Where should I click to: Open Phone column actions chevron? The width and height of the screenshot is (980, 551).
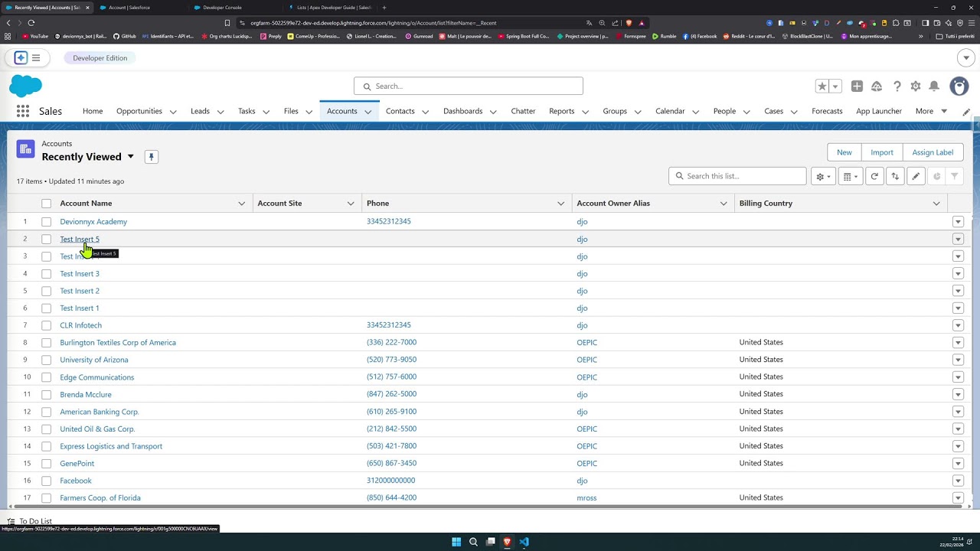click(560, 204)
